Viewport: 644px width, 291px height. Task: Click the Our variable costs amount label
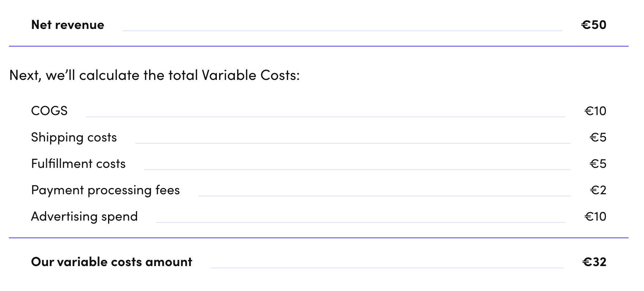pyautogui.click(x=112, y=262)
